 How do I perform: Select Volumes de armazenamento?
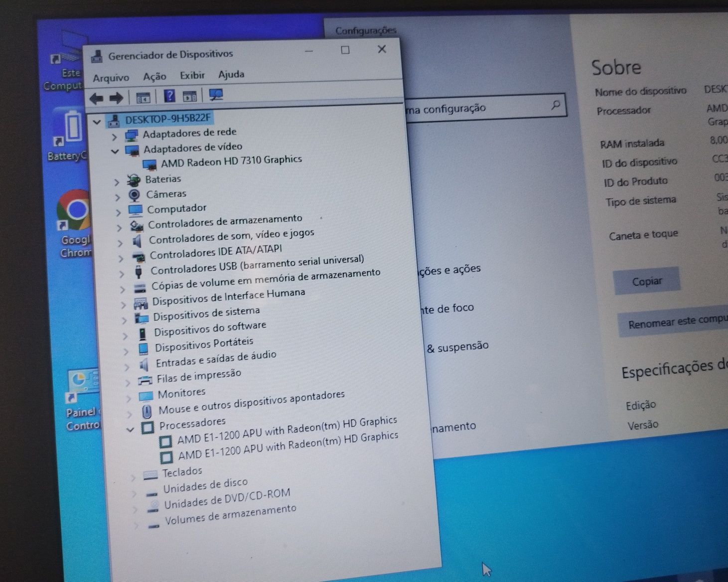230,515
